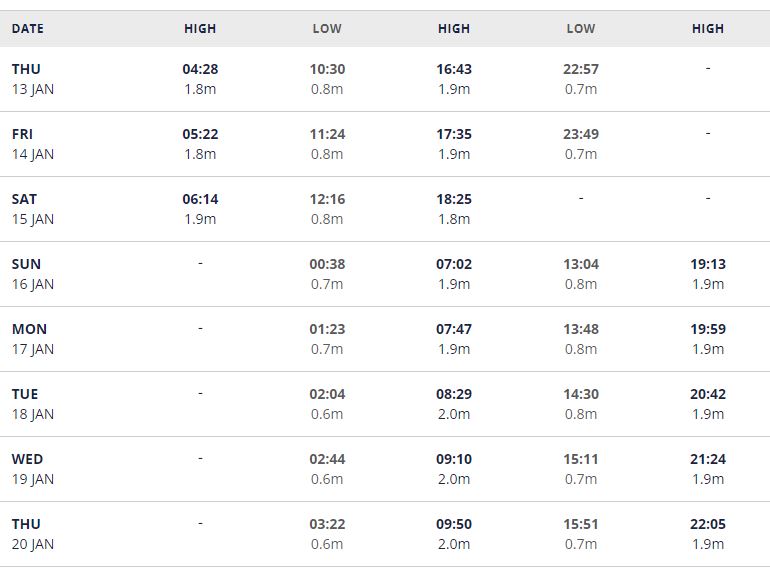770x572 pixels.
Task: Select the SAT 15 JAN date cell
Action: click(x=33, y=209)
